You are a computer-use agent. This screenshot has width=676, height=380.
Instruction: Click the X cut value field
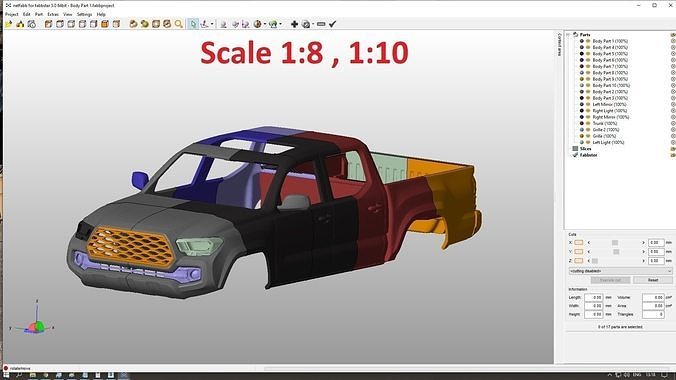(x=656, y=243)
